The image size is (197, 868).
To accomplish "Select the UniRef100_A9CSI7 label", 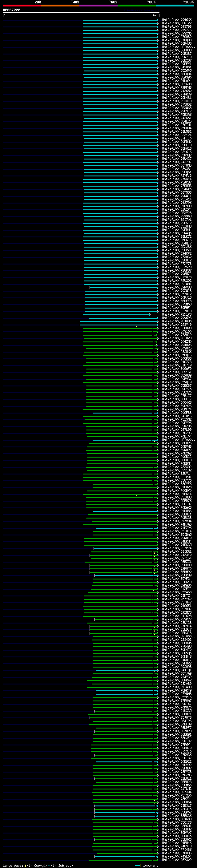I will (x=177, y=111).
